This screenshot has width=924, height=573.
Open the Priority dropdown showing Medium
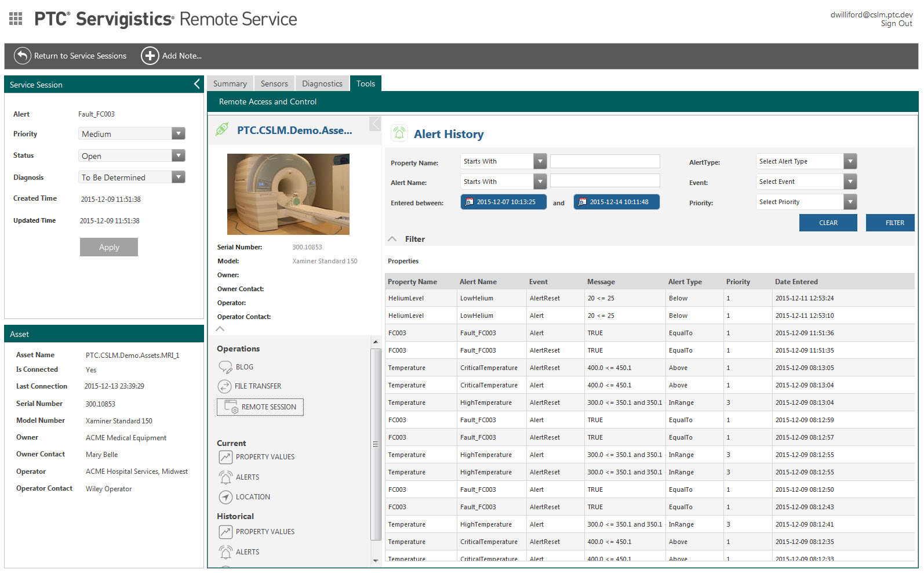(x=132, y=133)
